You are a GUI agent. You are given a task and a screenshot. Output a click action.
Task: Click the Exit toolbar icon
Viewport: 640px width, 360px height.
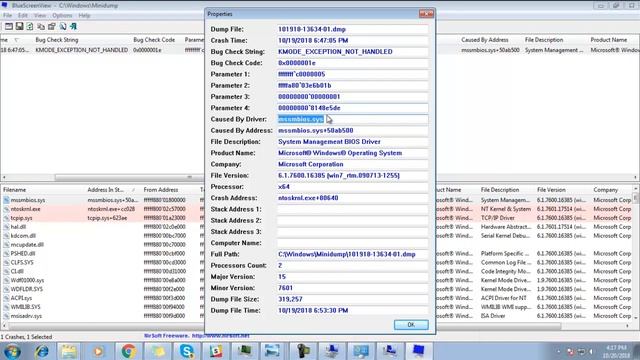click(73, 27)
